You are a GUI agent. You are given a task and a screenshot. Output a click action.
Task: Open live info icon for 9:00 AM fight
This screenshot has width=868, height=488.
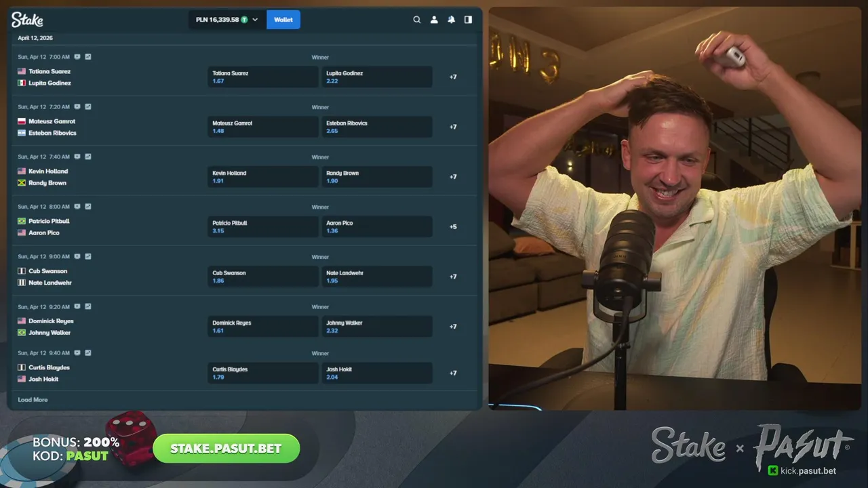pos(77,257)
